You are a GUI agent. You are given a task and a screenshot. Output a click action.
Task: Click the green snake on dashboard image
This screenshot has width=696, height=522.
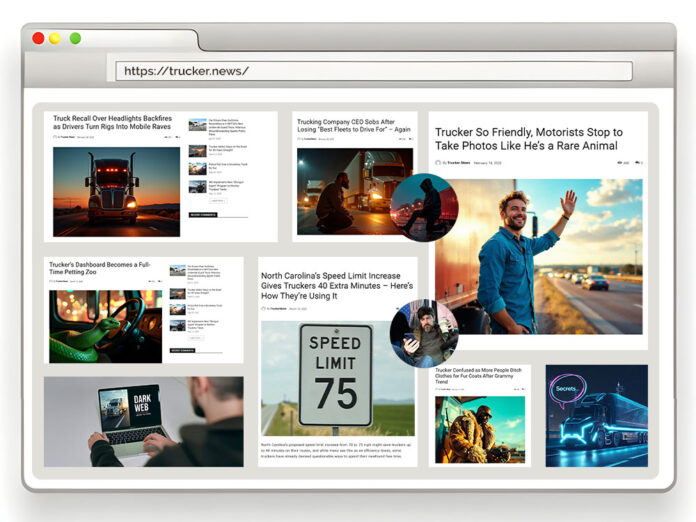tap(105, 326)
